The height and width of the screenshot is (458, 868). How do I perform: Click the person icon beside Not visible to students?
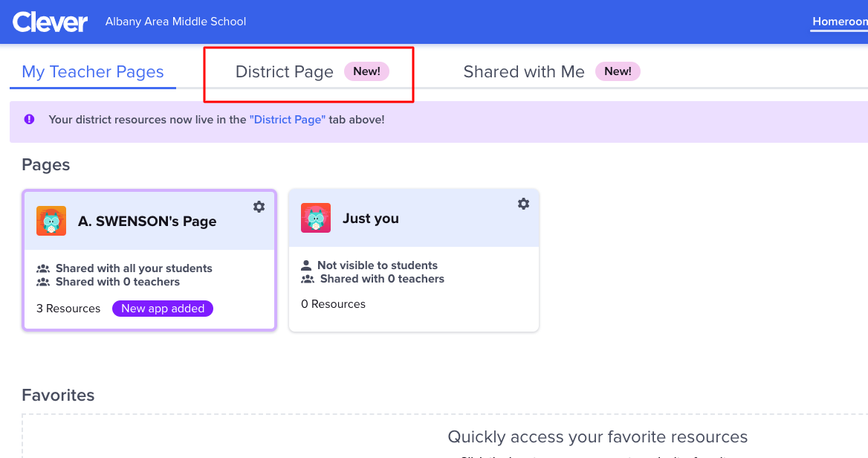tap(306, 265)
